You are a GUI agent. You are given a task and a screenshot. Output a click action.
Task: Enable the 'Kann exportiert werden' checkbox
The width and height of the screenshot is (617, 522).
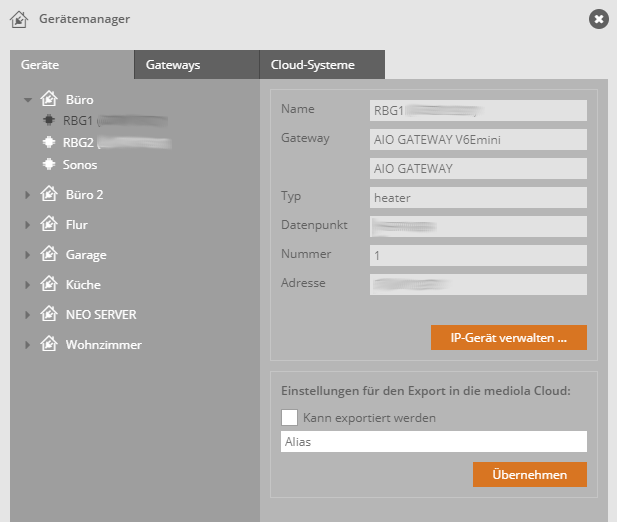pyautogui.click(x=291, y=417)
